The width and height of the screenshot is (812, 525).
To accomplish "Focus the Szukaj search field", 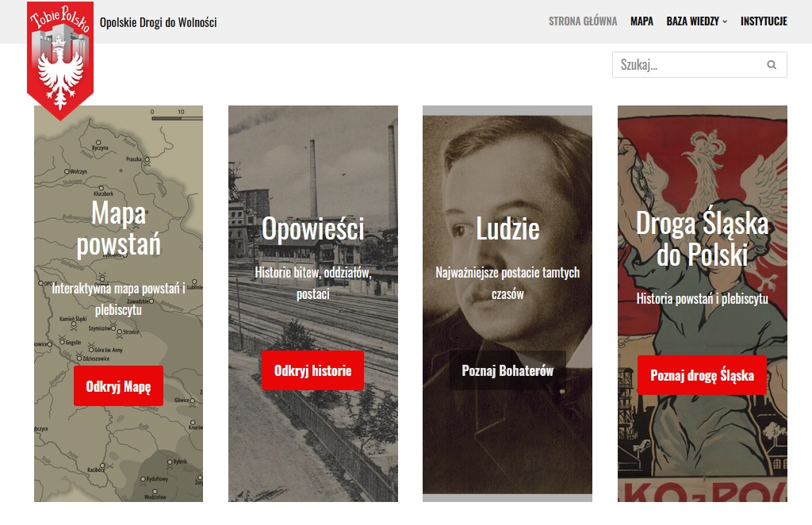I will (699, 65).
